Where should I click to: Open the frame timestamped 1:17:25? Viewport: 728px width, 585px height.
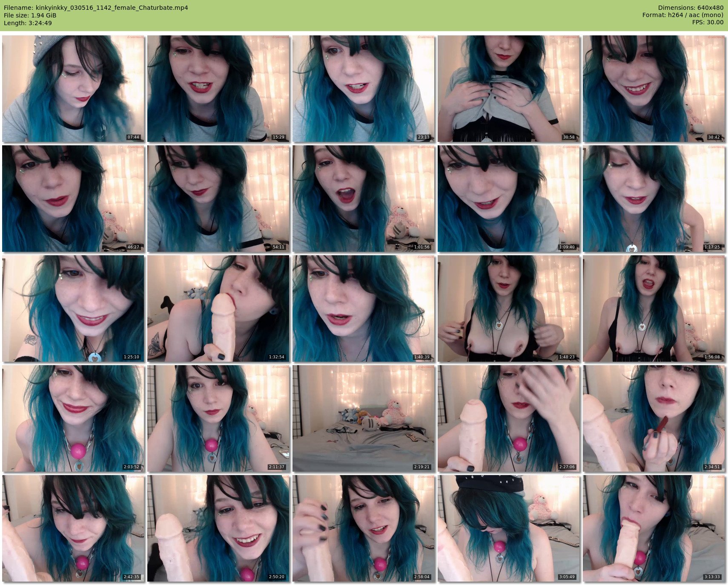(654, 199)
